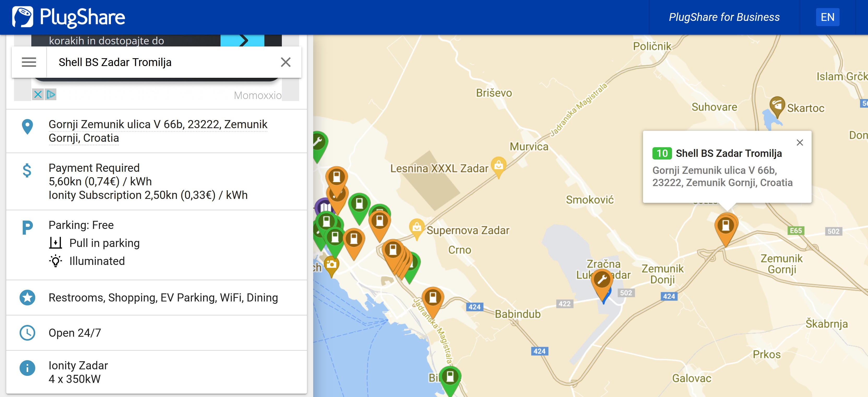Click inside the location search field
This screenshot has height=397, width=868.
point(163,62)
